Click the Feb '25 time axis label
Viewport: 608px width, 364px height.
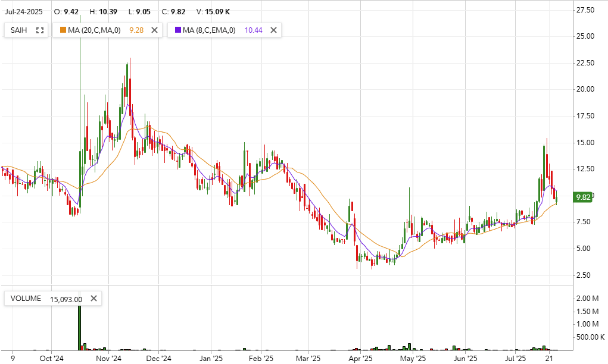pos(261,358)
